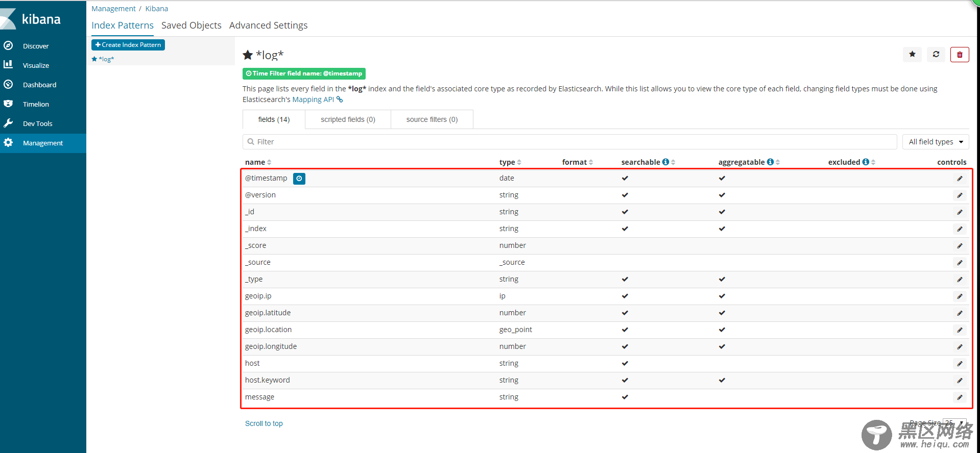
Task: Edit the geoip.ip field pencil icon
Action: (x=960, y=296)
